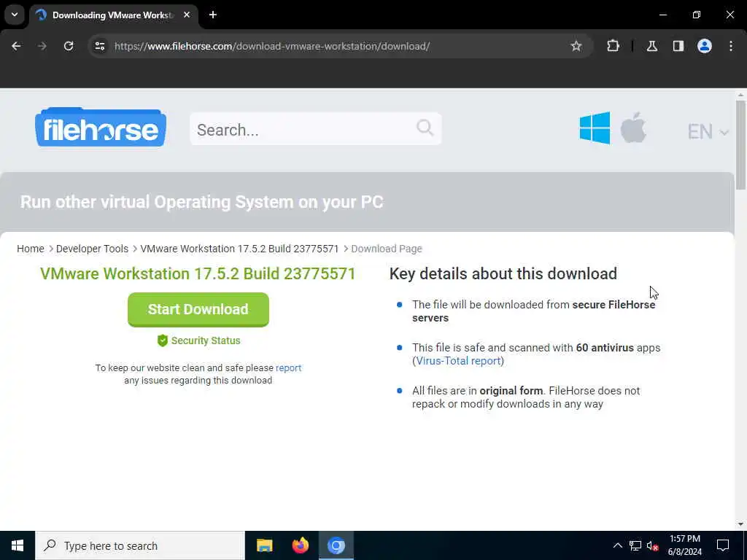
Task: Click the page vertical scrollbar thumb
Action: 740,145
